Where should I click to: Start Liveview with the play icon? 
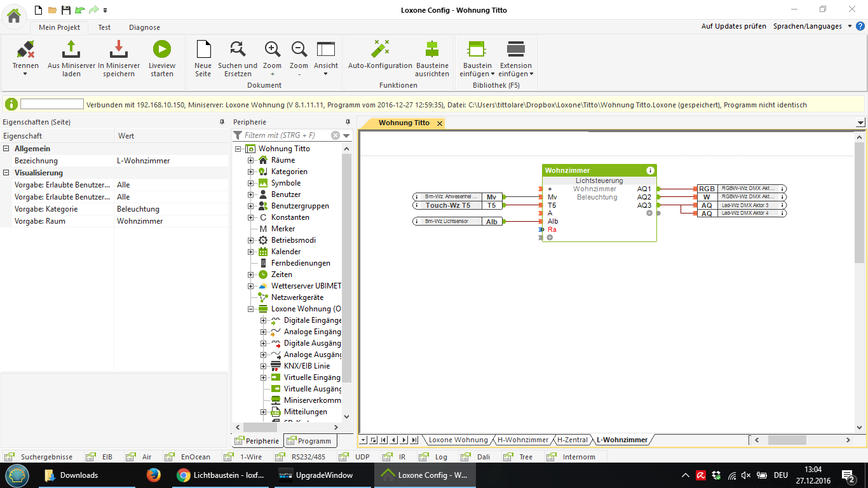(x=161, y=50)
